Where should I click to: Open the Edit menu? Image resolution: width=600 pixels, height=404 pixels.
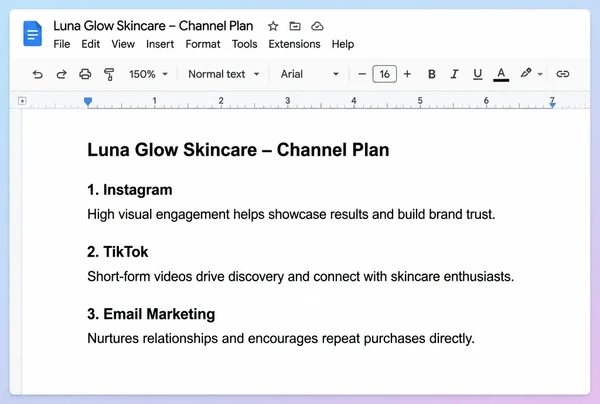(90, 44)
